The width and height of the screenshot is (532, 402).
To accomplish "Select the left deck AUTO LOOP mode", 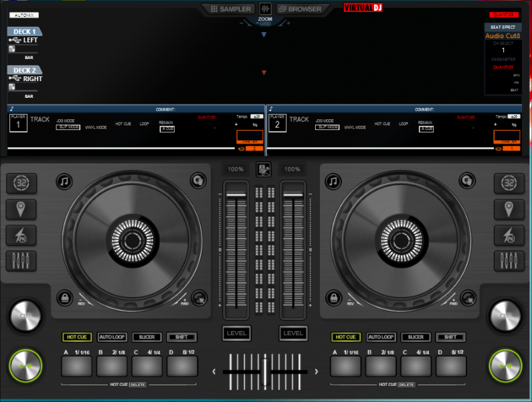I will (112, 337).
